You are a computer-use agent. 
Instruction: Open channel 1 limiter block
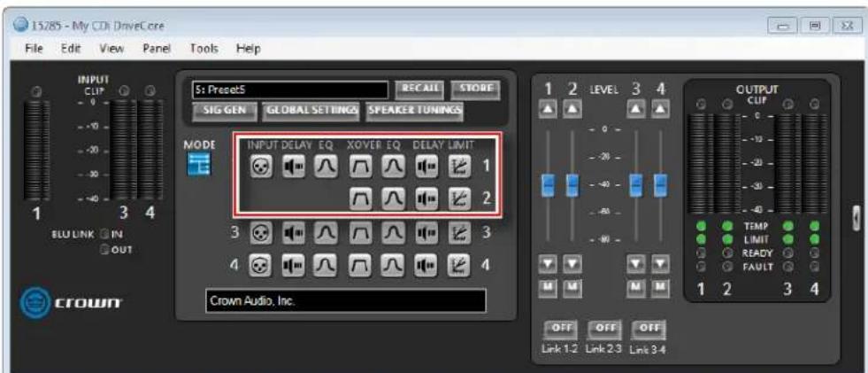(459, 167)
